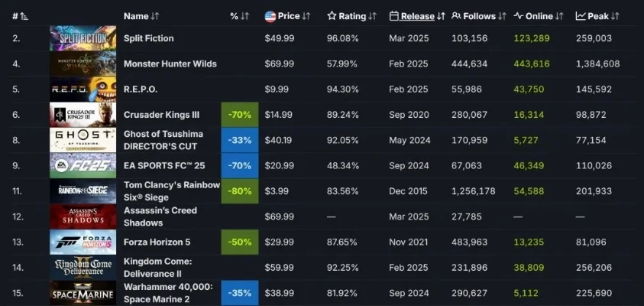Click the star icon beside Rating
Viewport: 644px width, 306px height.
pyautogui.click(x=332, y=16)
